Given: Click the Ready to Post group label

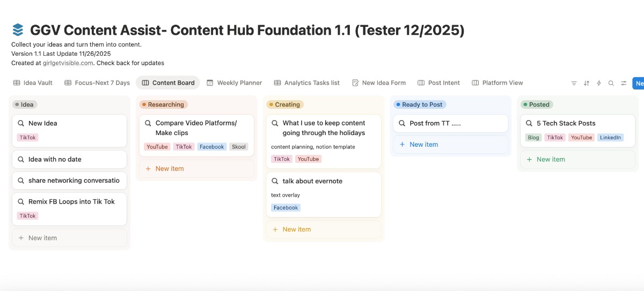Looking at the screenshot, I should [x=420, y=105].
